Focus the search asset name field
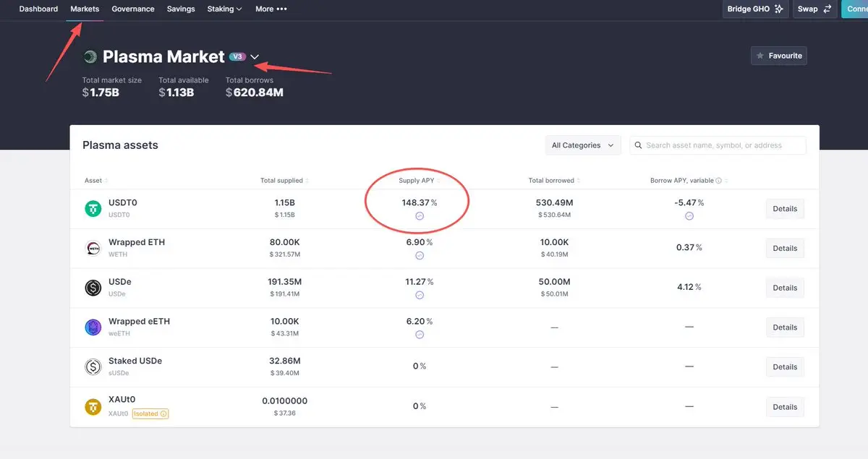 coord(718,145)
